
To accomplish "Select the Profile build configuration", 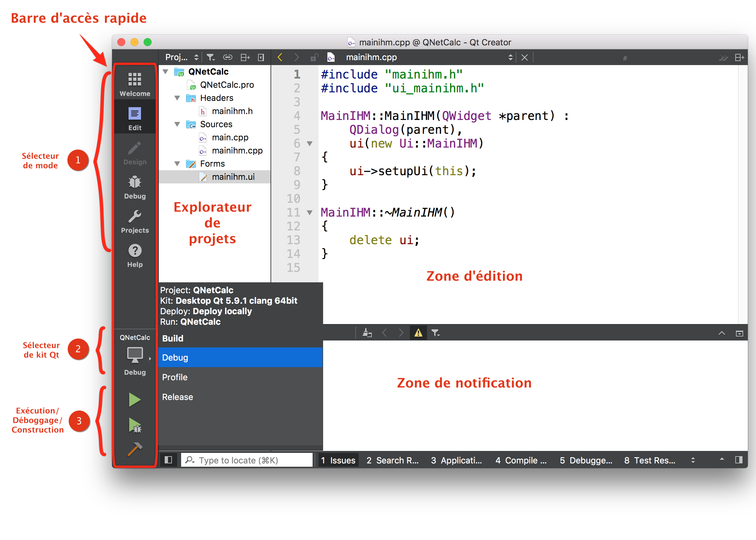I will coord(240,377).
